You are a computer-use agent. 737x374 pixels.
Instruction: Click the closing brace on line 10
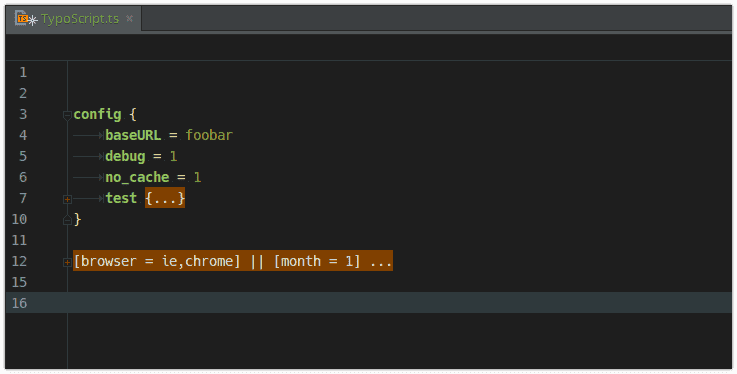click(x=78, y=219)
